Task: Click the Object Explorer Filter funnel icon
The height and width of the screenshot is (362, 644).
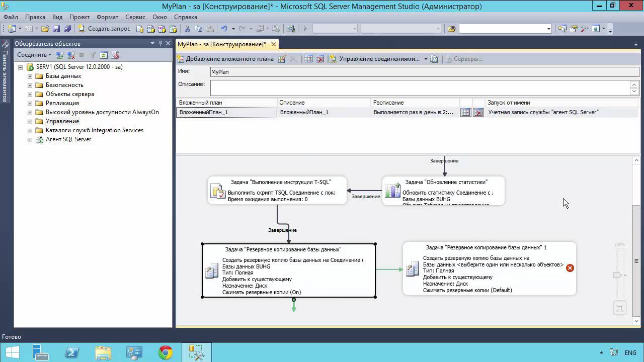Action: click(x=93, y=55)
